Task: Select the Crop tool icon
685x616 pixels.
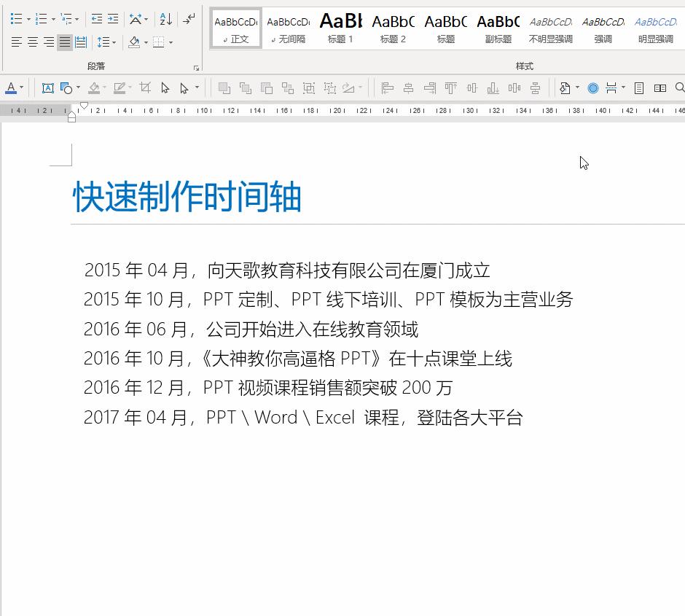Action: [144, 87]
